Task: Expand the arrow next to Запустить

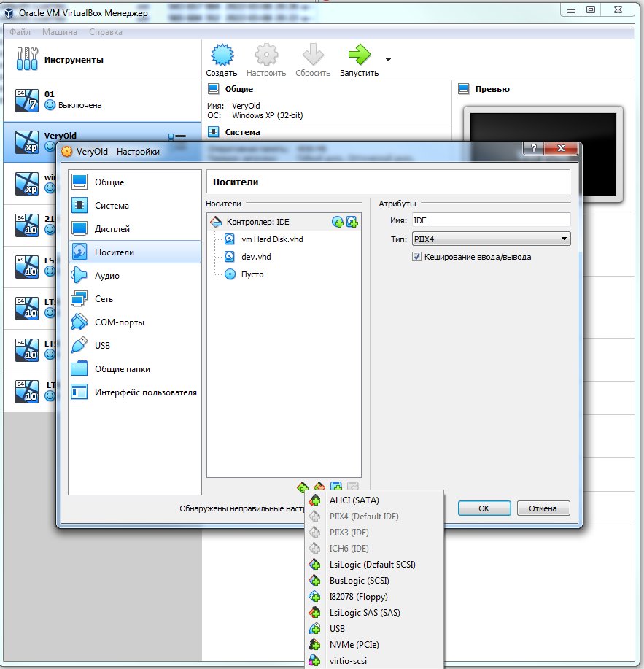Action: pos(388,59)
